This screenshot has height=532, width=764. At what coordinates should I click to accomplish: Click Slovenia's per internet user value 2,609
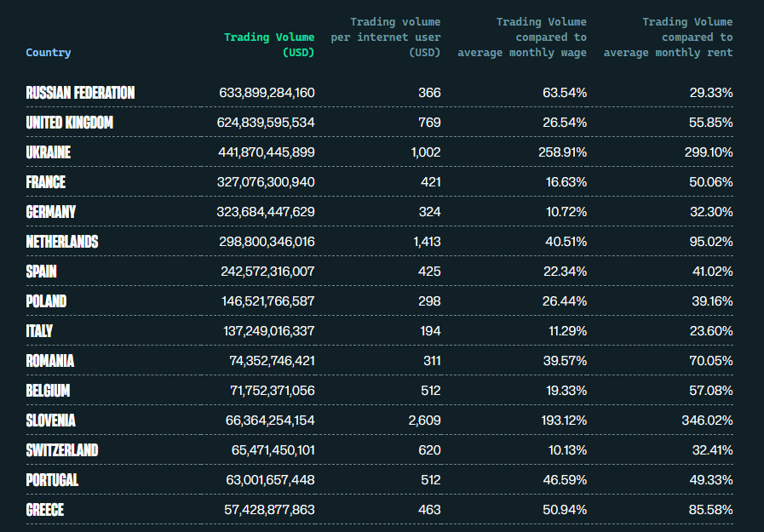424,420
